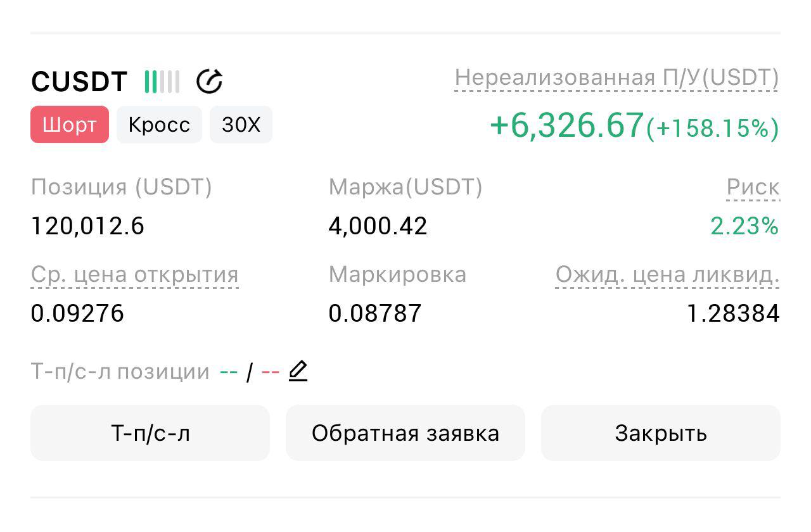The height and width of the screenshot is (532, 811).
Task: Open the 30X leverage selector
Action: [x=241, y=125]
